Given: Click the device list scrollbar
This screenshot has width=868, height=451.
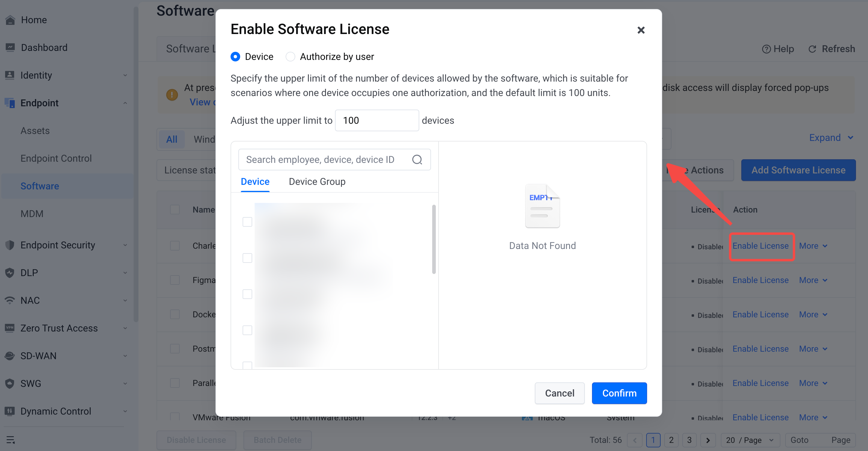Looking at the screenshot, I should 434,239.
